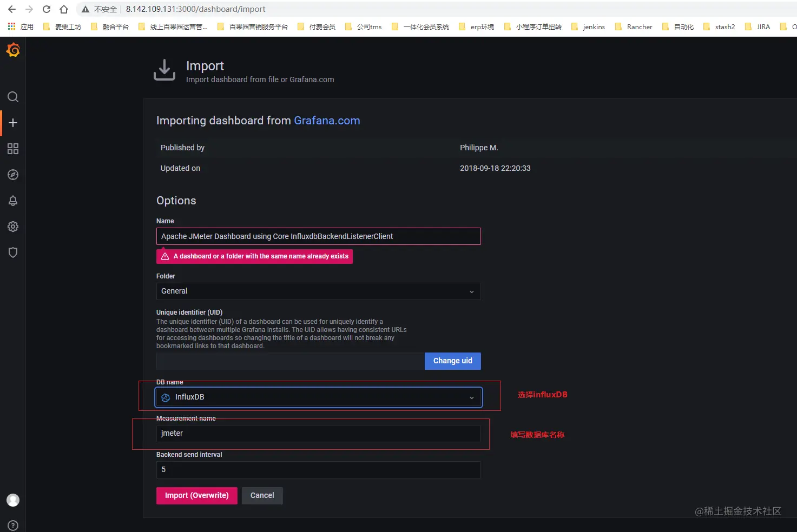Open the 自动化 bookmark folder
The height and width of the screenshot is (532, 797).
(678, 26)
